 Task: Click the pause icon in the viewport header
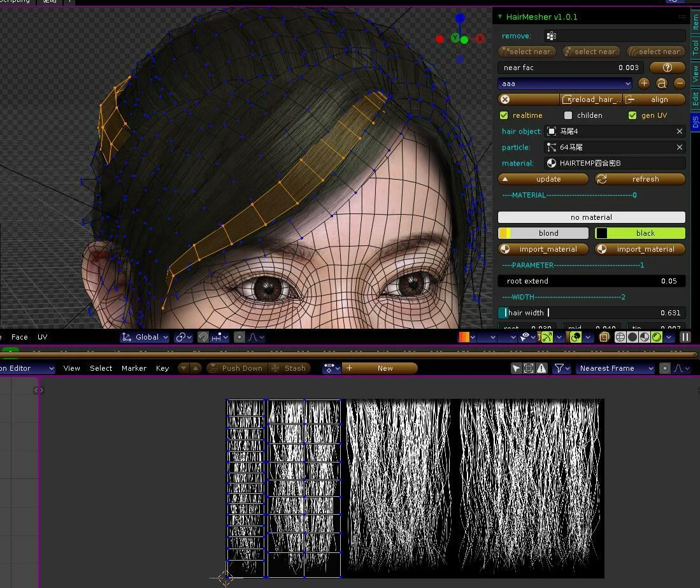click(685, 337)
